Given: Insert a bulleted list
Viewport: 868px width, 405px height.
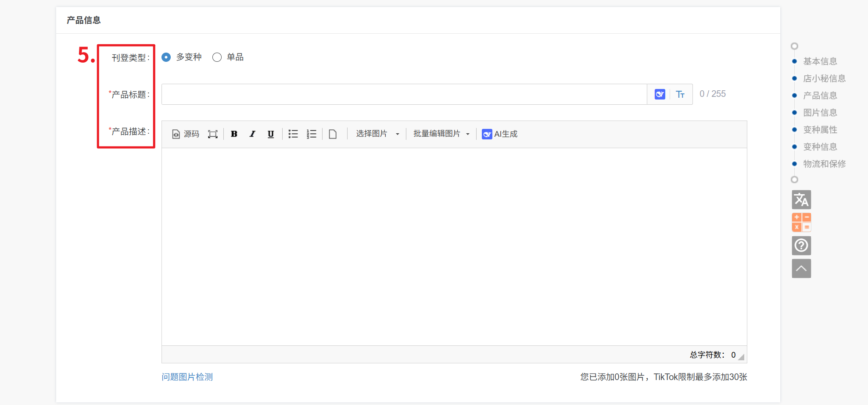Looking at the screenshot, I should click(x=293, y=134).
